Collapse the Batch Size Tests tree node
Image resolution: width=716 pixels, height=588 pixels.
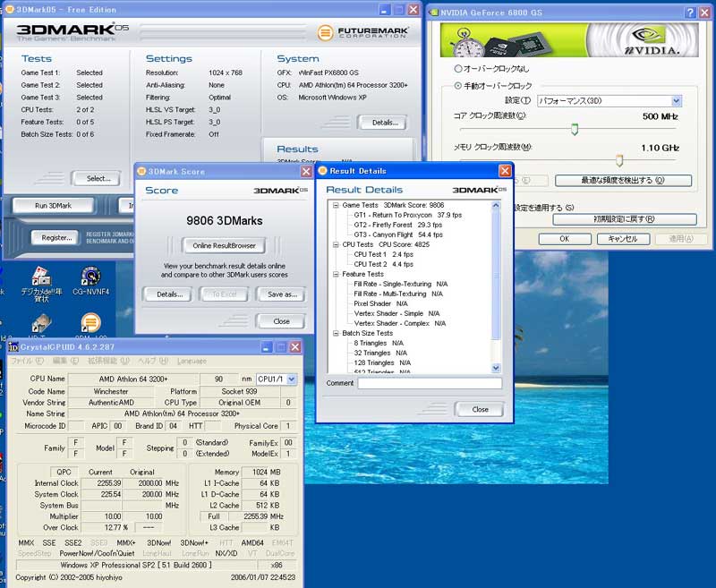click(336, 333)
